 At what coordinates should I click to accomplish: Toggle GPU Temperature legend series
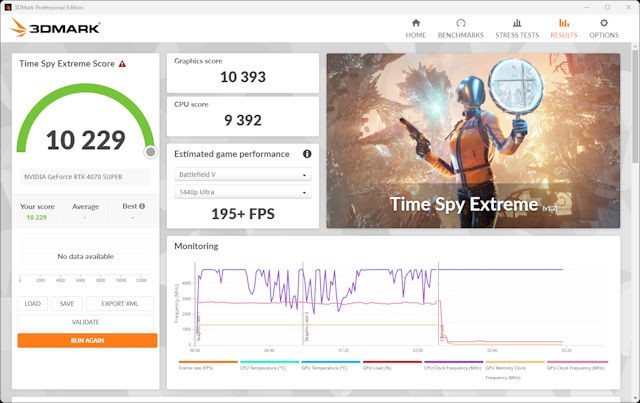331,365
